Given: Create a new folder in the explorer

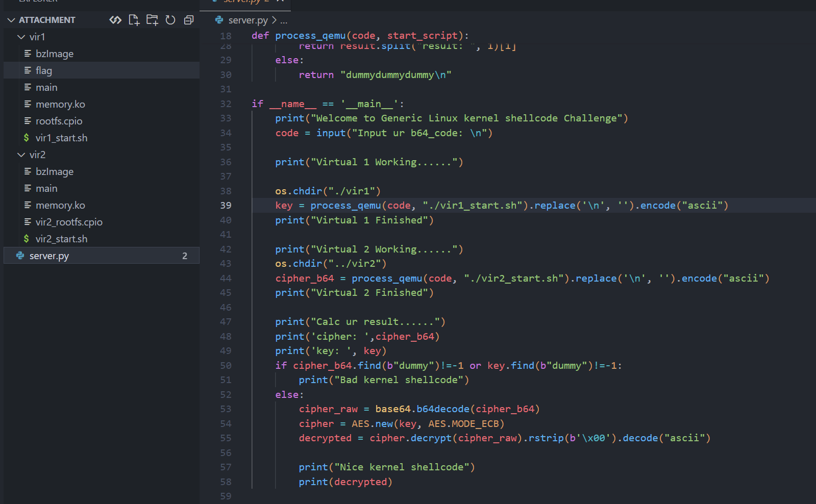Looking at the screenshot, I should click(152, 20).
